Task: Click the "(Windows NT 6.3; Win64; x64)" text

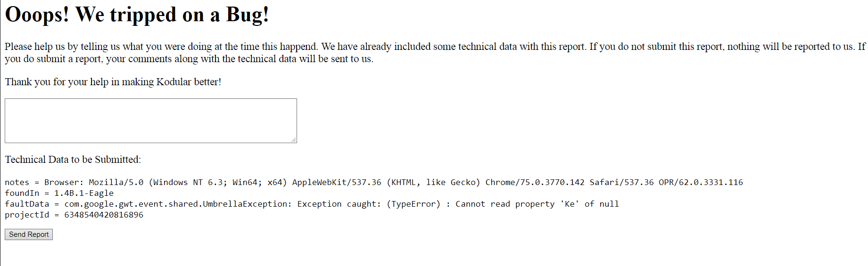Action: (218, 182)
